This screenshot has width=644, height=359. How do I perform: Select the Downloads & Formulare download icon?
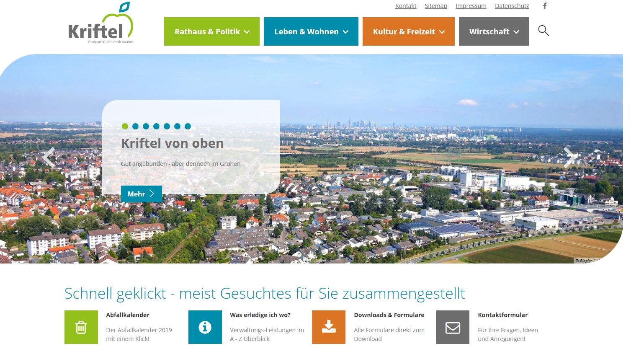(328, 327)
